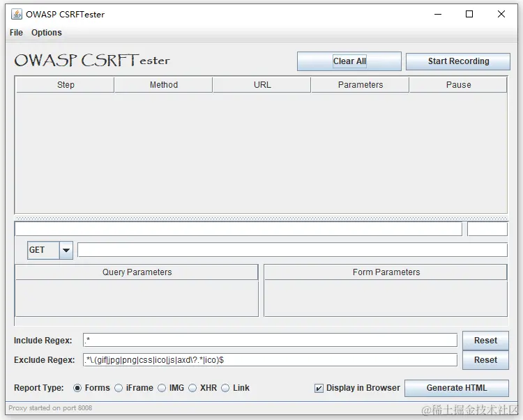The width and height of the screenshot is (523, 420).
Task: Click the URL input field beside GET
Action: (292, 250)
